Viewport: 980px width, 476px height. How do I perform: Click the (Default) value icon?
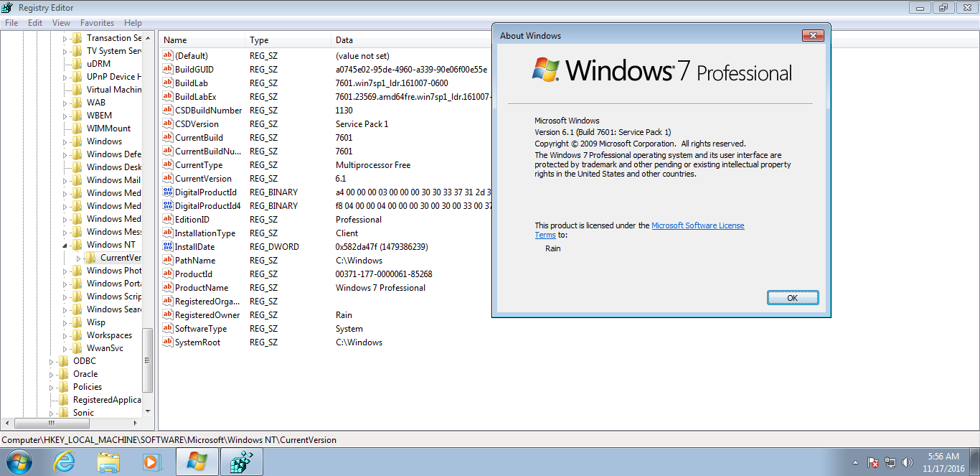click(x=168, y=56)
